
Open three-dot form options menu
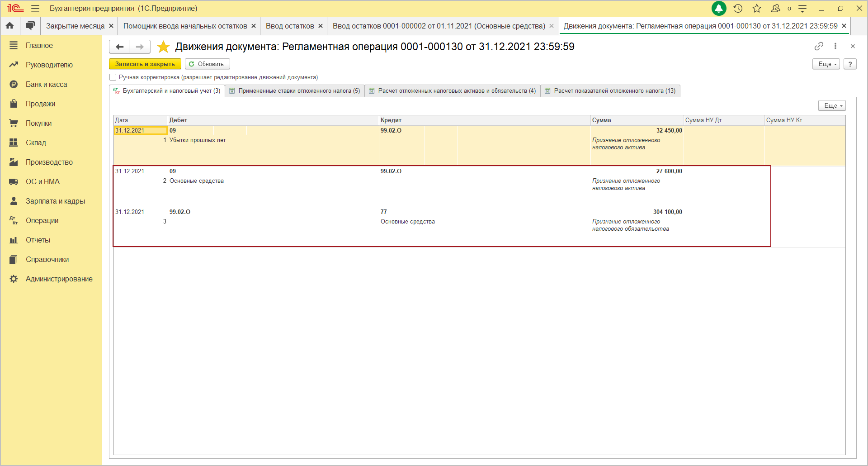835,46
